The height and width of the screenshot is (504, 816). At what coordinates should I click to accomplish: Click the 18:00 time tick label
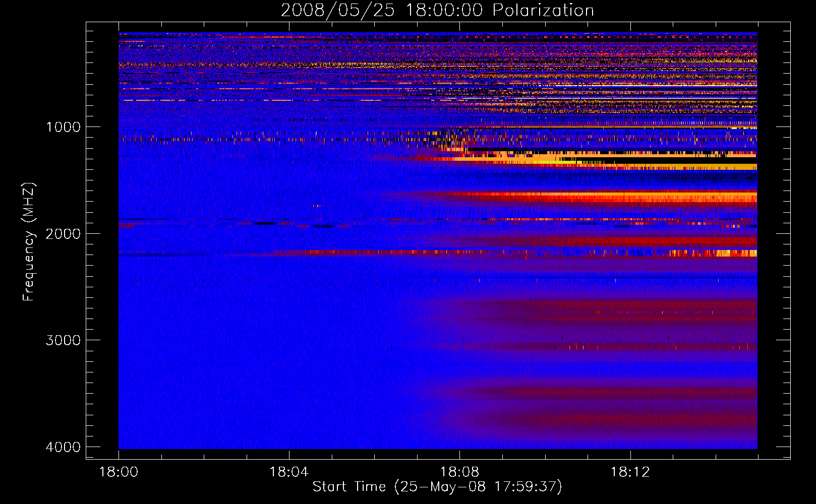point(119,472)
